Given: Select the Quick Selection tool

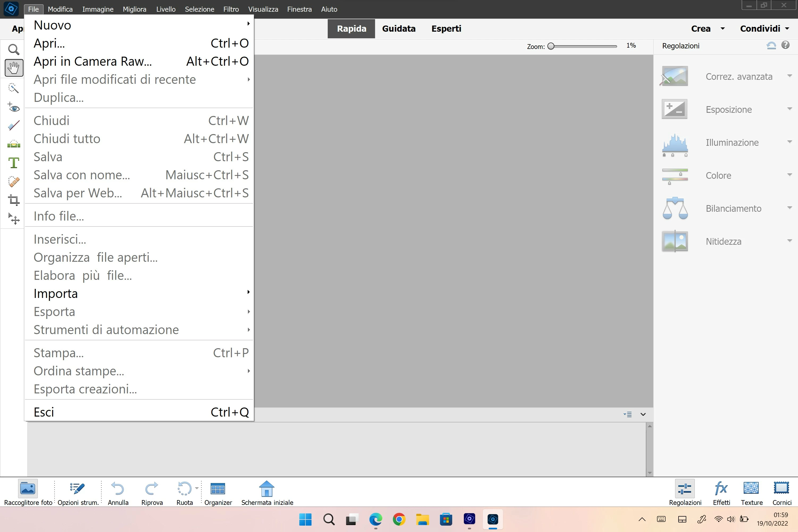Looking at the screenshot, I should pos(14,88).
